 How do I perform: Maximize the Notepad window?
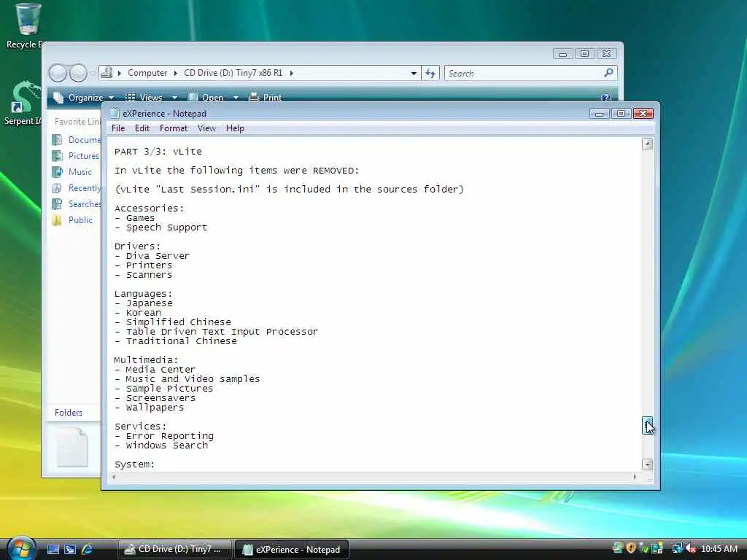[x=621, y=113]
